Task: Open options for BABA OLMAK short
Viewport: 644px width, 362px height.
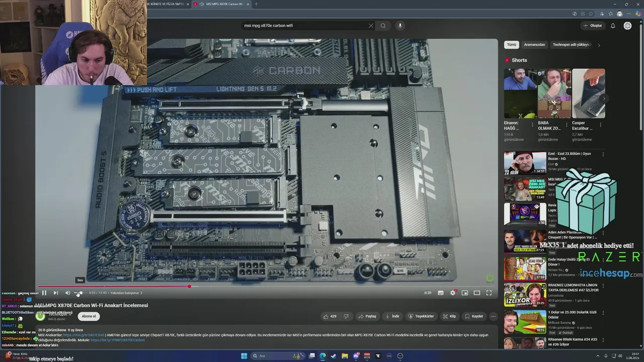Action: point(567,124)
